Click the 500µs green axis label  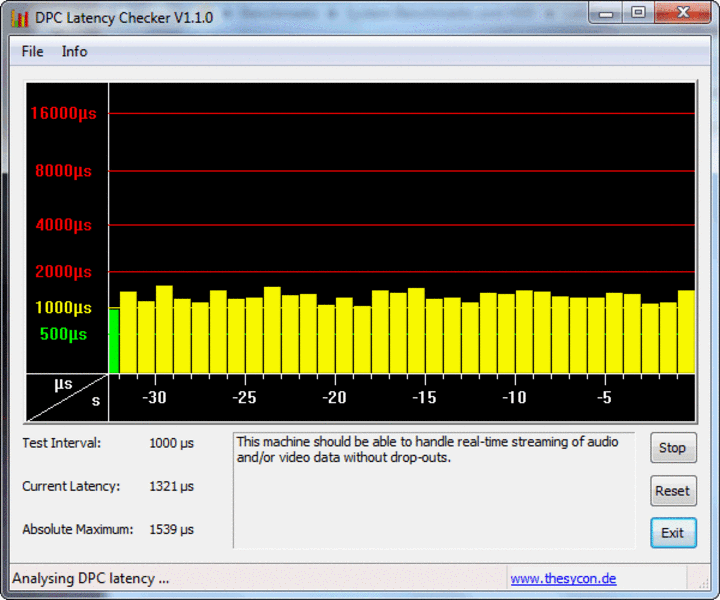point(63,334)
